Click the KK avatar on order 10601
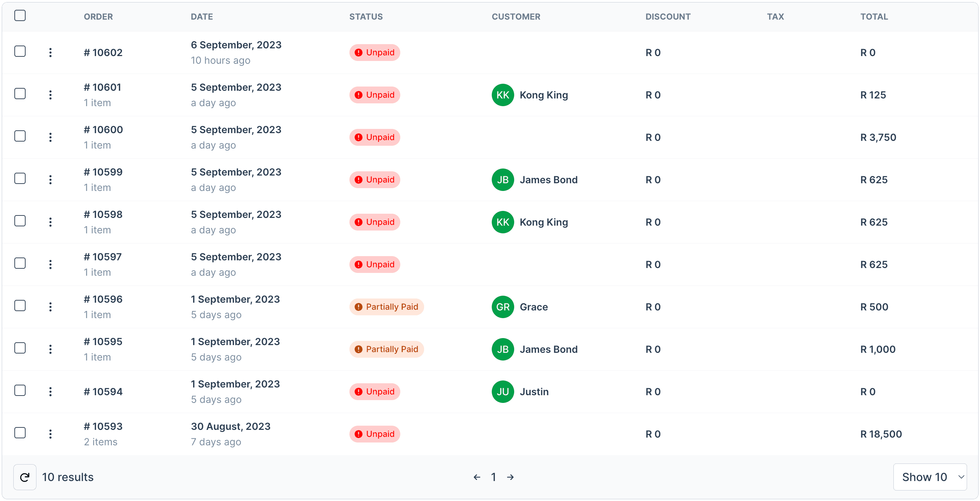 (503, 95)
